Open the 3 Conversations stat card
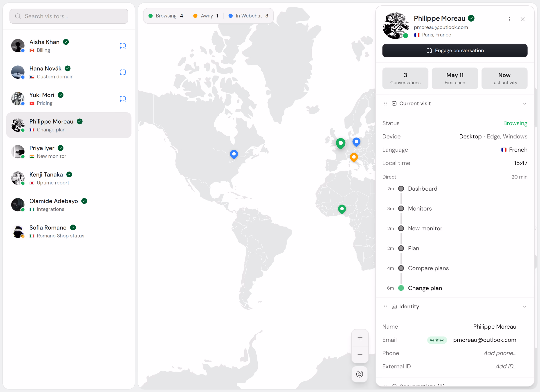The width and height of the screenshot is (540, 392). pyautogui.click(x=405, y=78)
